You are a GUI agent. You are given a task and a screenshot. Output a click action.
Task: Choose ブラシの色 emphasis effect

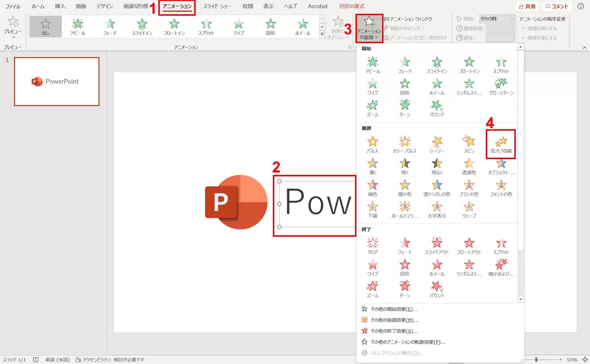coord(469,188)
